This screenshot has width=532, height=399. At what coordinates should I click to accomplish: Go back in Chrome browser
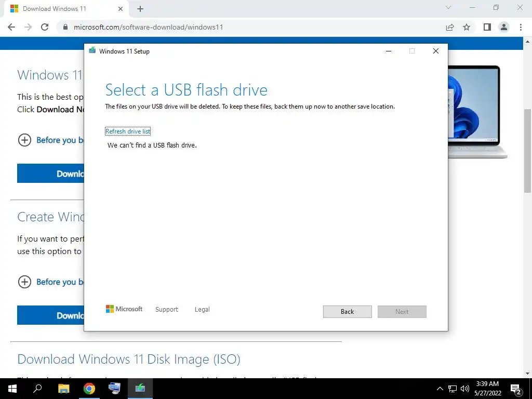click(11, 27)
